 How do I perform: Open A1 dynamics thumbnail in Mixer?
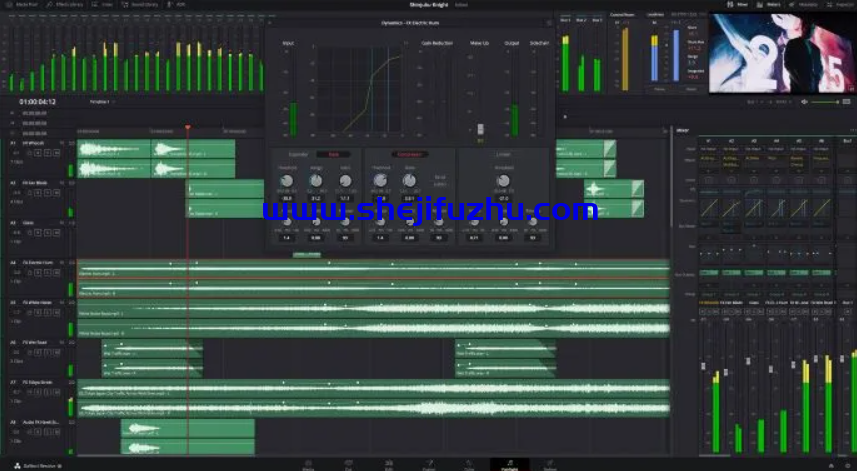click(709, 208)
